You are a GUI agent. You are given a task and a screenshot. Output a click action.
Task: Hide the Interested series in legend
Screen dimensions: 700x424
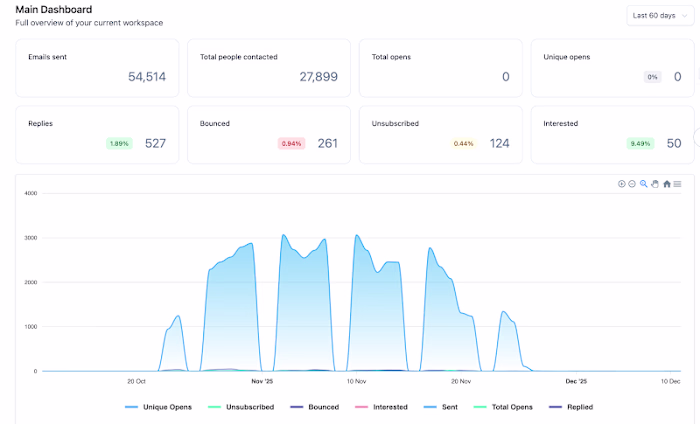click(x=381, y=407)
